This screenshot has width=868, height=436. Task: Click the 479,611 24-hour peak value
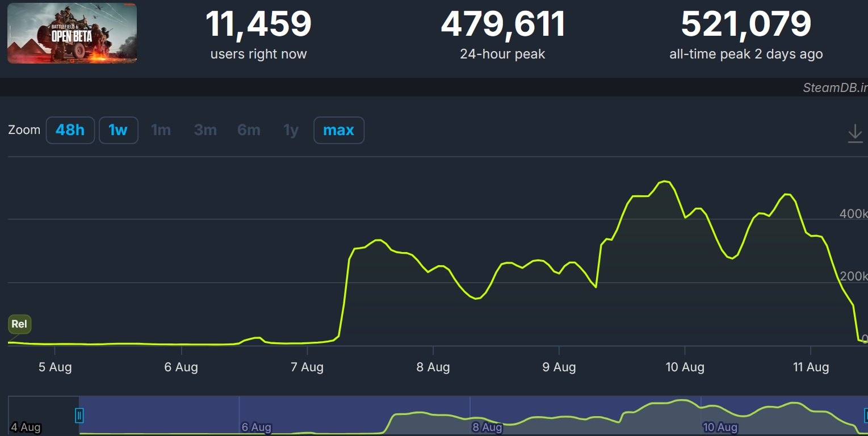503,24
